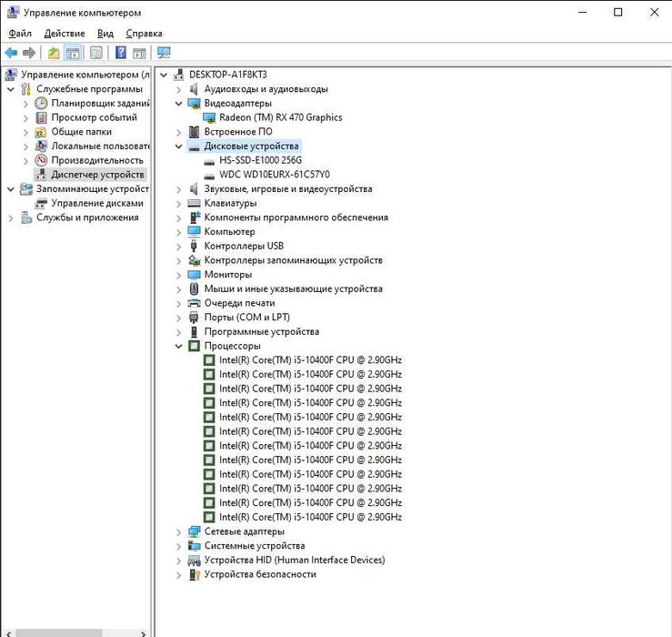
Task: Select Контроллеры запоминающих устройств
Action: click(293, 260)
